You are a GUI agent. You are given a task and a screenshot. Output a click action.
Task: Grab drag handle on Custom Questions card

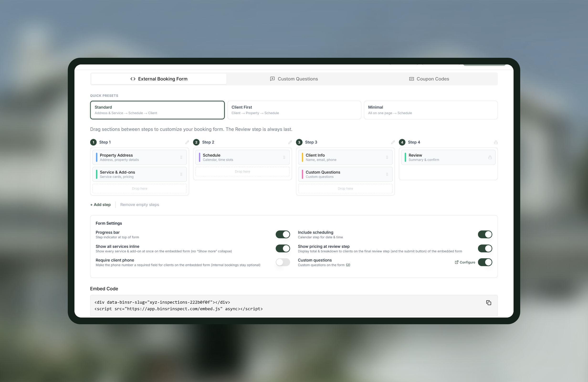coord(387,174)
